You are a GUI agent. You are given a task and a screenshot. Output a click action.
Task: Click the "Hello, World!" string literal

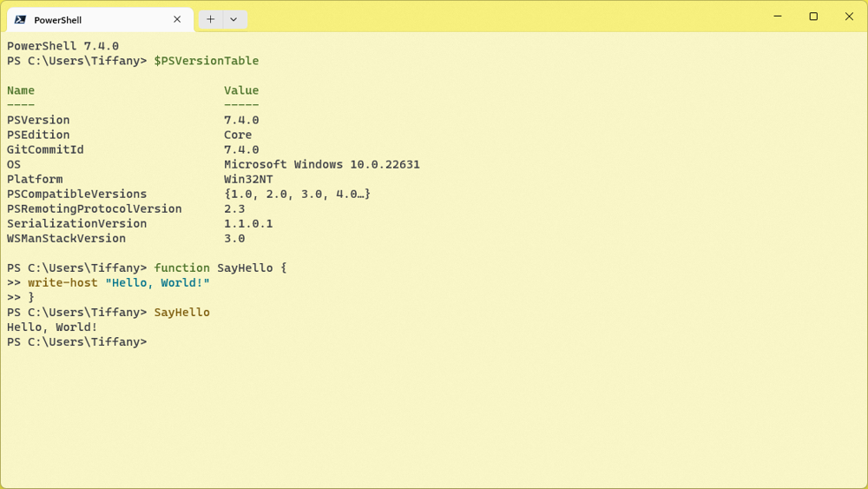coord(157,283)
